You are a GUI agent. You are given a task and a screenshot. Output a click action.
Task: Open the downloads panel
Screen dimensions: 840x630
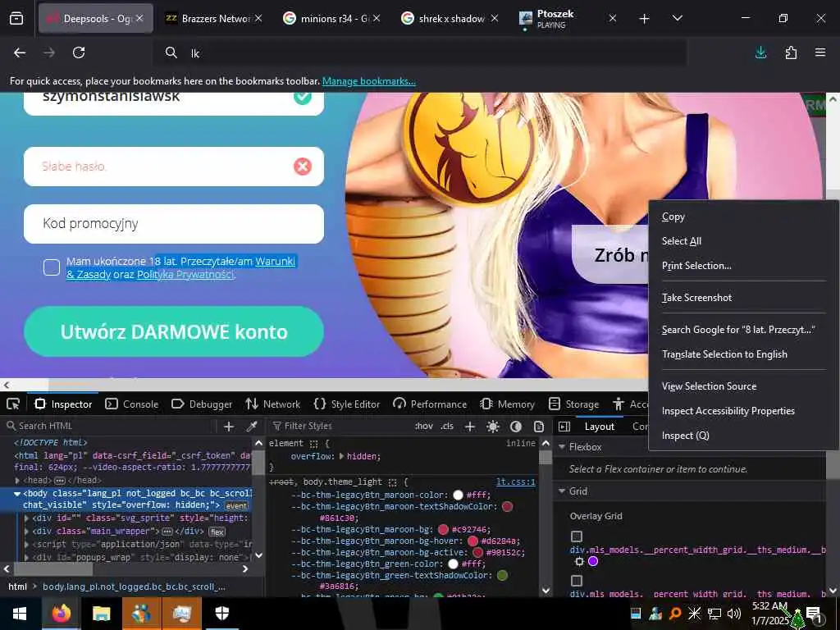(760, 52)
